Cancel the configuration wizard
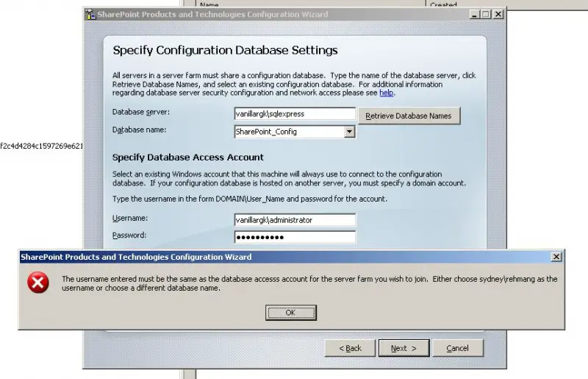Screen dimensions: 588x379 [x=457, y=348]
